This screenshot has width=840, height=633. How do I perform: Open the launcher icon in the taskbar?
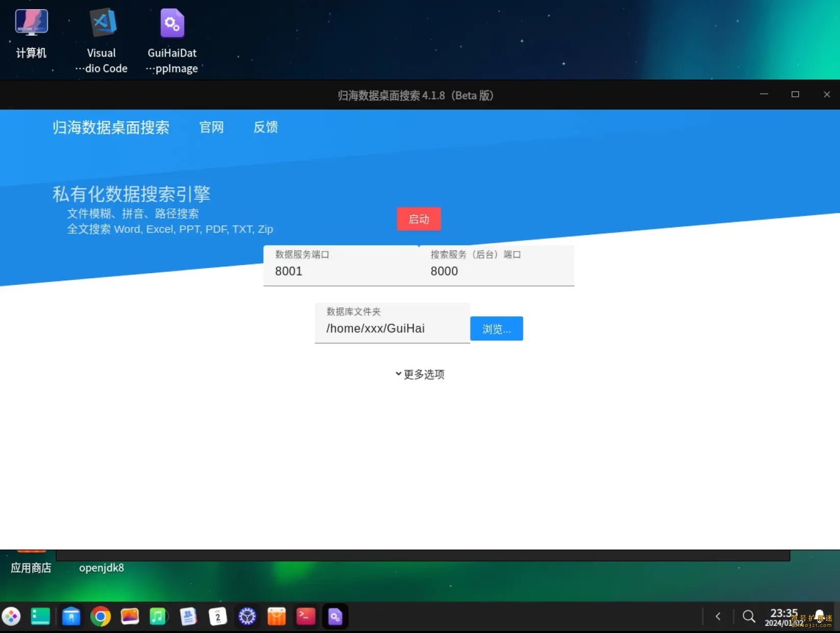pyautogui.click(x=11, y=617)
